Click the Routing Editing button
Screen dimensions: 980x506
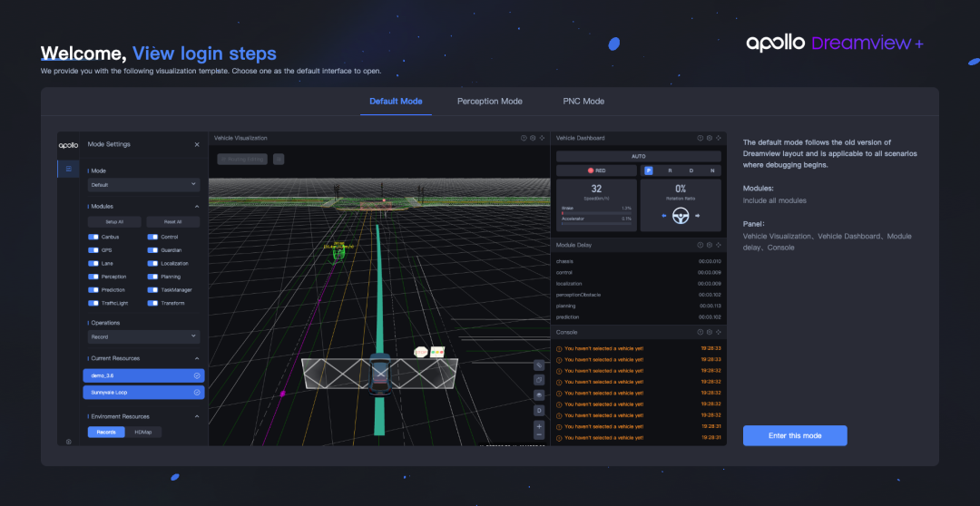click(242, 160)
